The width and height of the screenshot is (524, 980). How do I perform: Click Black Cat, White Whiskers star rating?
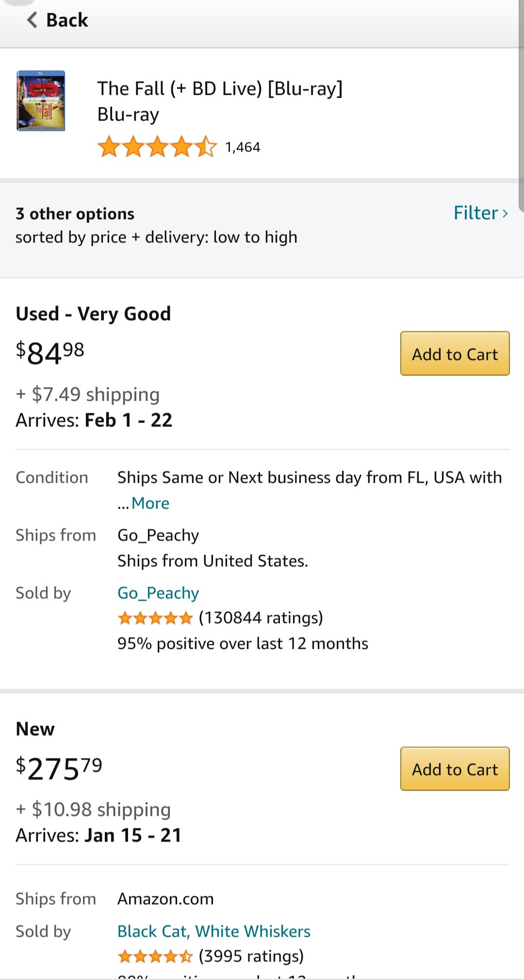pyautogui.click(x=155, y=956)
